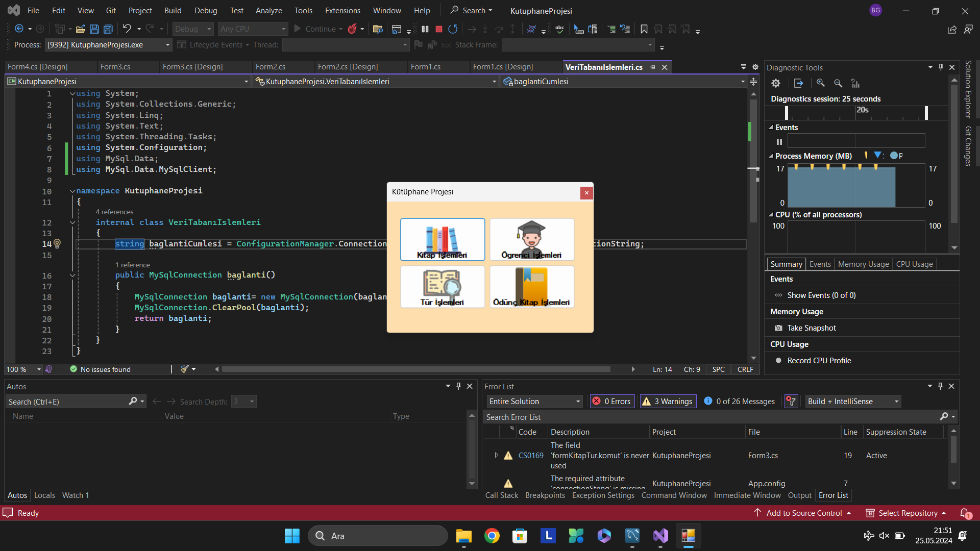The image size is (980, 551).
Task: Open Diagnostic Tools settings gear icon
Action: (776, 83)
